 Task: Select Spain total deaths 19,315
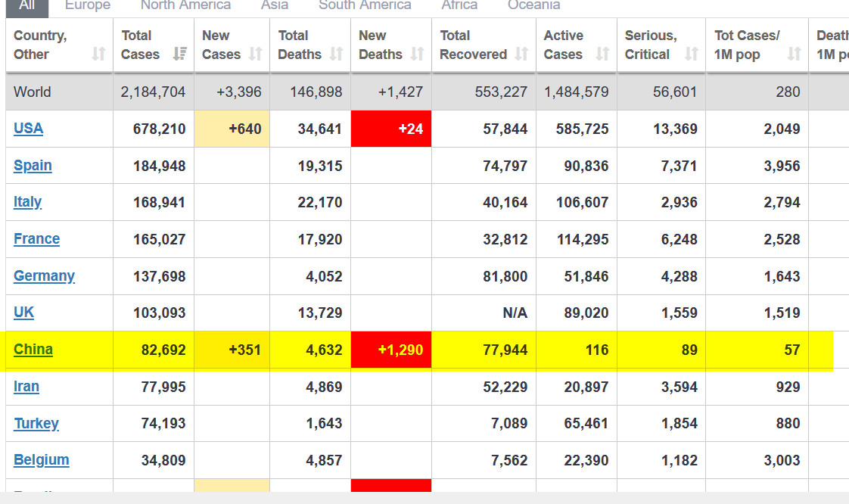coord(320,166)
